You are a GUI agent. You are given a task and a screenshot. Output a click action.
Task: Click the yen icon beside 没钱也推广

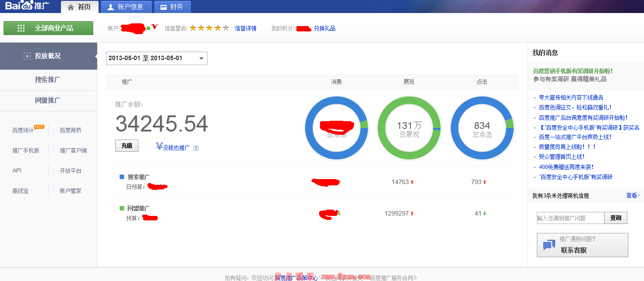[x=159, y=146]
